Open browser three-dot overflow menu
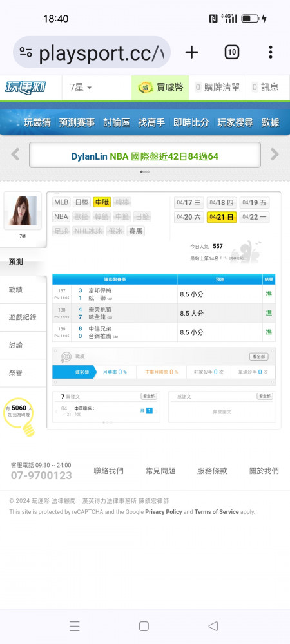290x644 pixels. pos(270,52)
